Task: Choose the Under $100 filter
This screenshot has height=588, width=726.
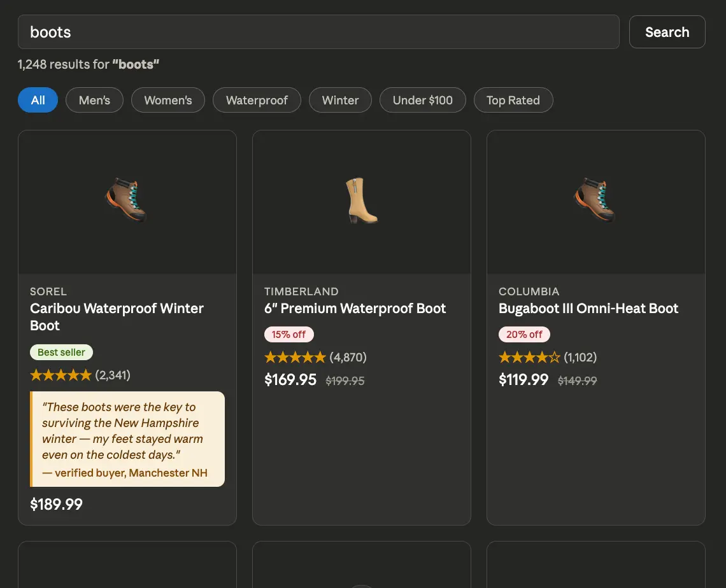Action: click(x=423, y=100)
